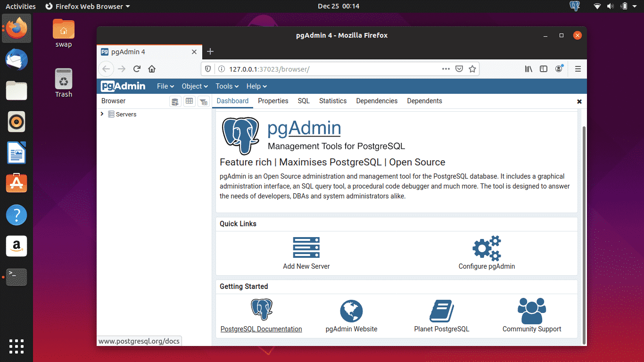Switch to the Properties tab
The height and width of the screenshot is (362, 644).
click(273, 101)
